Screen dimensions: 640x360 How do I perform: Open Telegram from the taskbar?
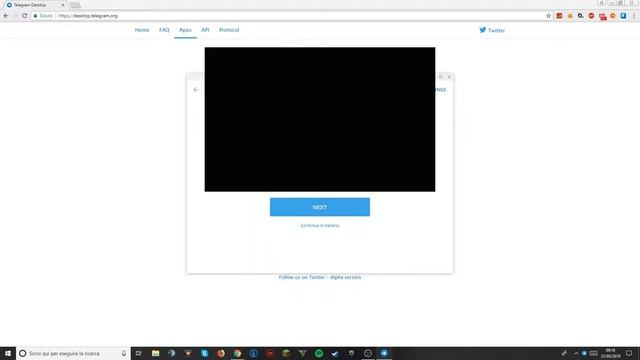coord(384,353)
